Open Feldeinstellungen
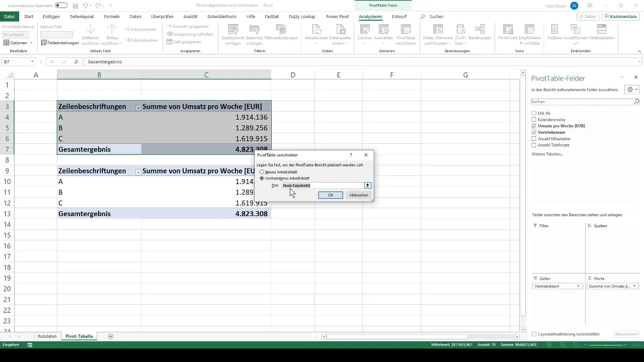This screenshot has width=644, height=362. [x=60, y=43]
